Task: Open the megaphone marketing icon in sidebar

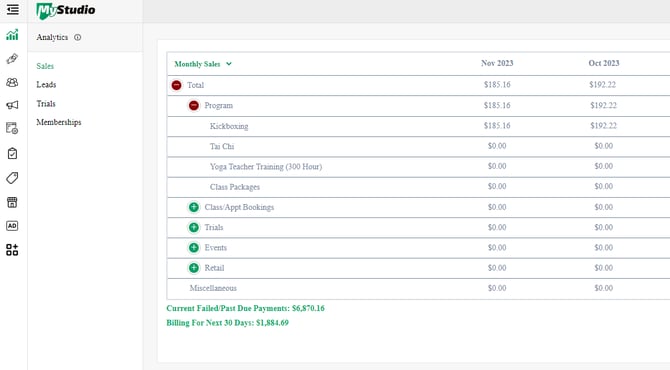Action: point(12,105)
